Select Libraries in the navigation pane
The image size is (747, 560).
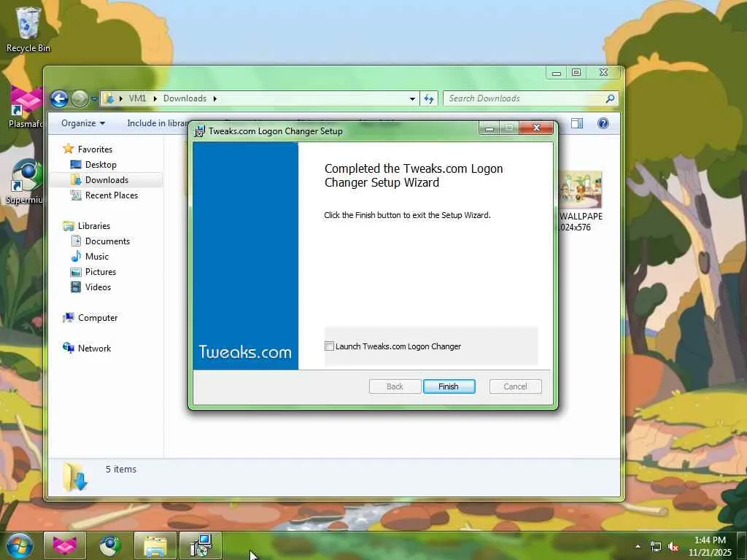point(94,226)
